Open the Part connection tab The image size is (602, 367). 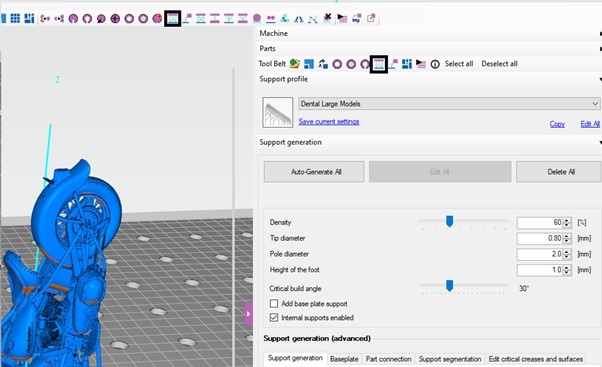click(389, 359)
